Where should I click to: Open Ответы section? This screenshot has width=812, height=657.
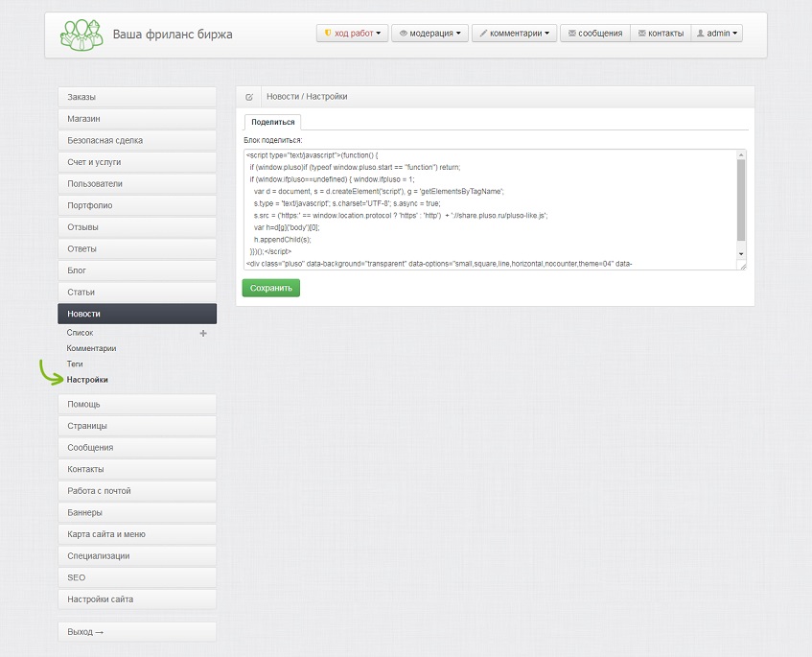pos(137,249)
